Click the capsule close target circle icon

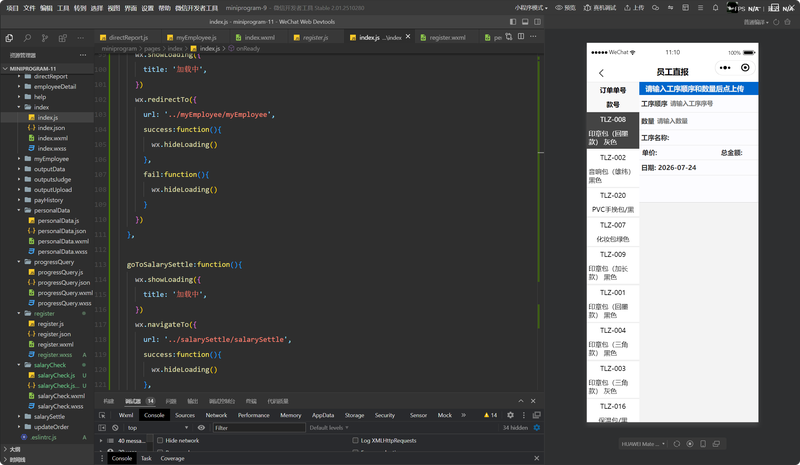(745, 68)
